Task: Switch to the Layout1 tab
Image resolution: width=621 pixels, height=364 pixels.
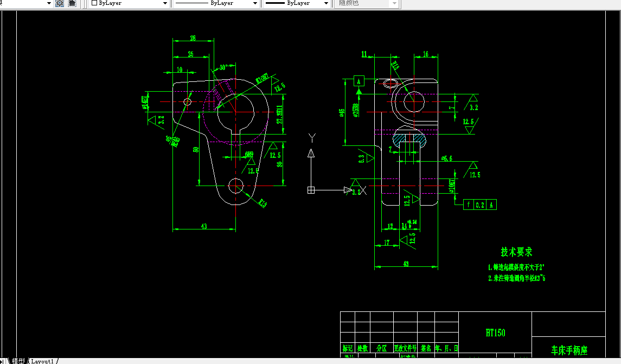Action: click(x=42, y=361)
